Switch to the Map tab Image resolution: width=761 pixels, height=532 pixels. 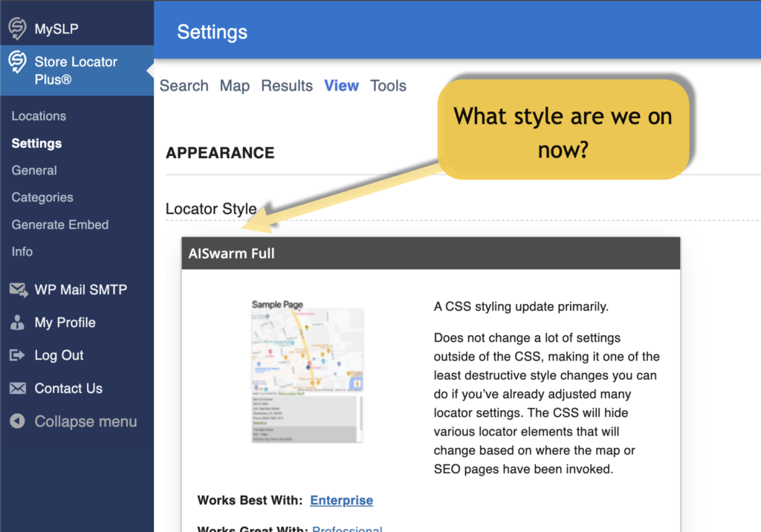235,86
